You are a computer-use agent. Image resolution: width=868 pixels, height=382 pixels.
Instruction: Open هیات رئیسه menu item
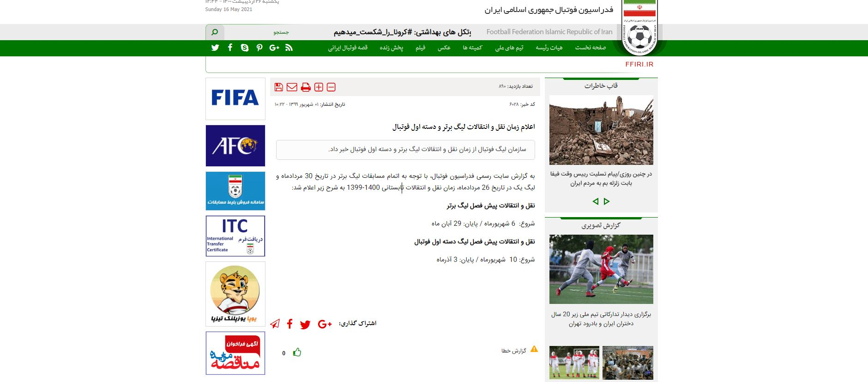pos(549,48)
